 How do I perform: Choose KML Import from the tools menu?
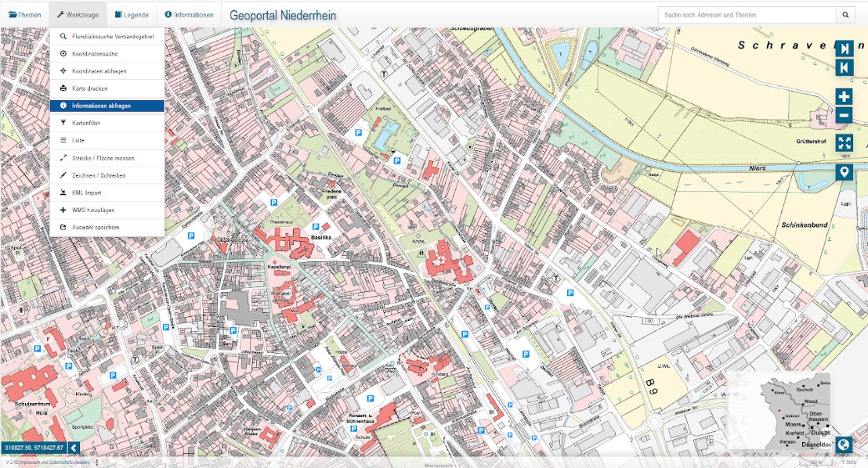tap(107, 193)
